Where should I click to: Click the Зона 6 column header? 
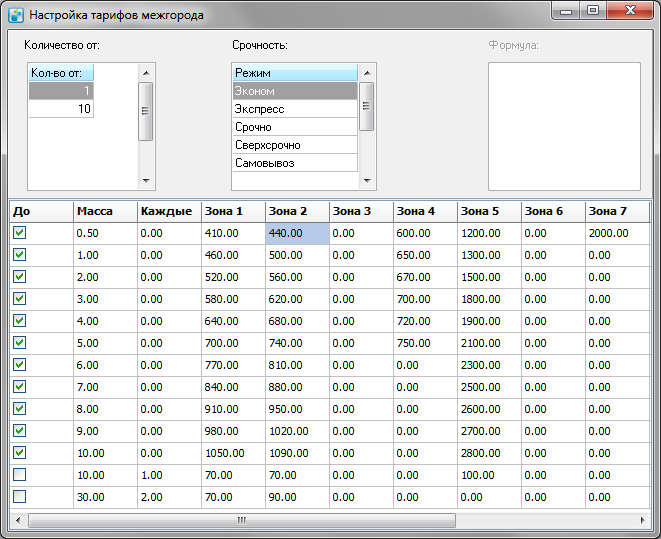(x=554, y=211)
